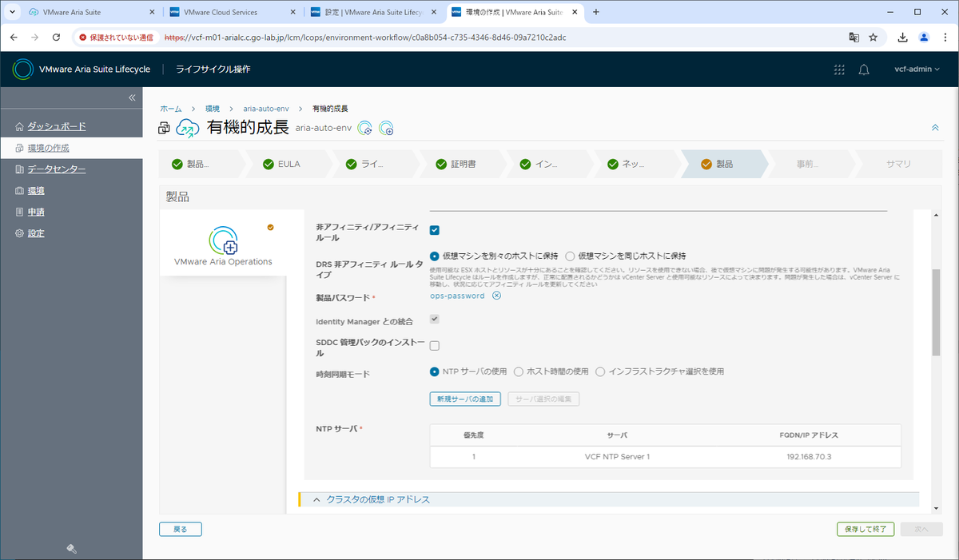Collapse the left sidebar with double chevron
The height and width of the screenshot is (560, 959).
pos(133,97)
